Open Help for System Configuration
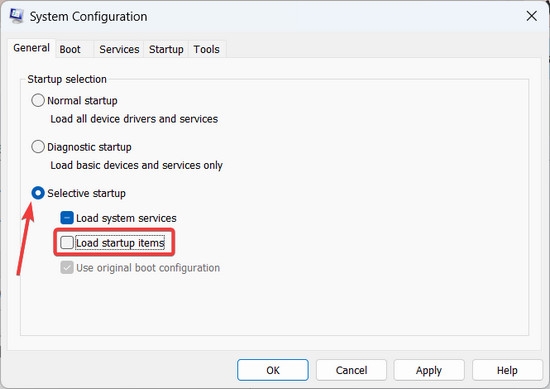The width and height of the screenshot is (550, 389). pos(507,370)
